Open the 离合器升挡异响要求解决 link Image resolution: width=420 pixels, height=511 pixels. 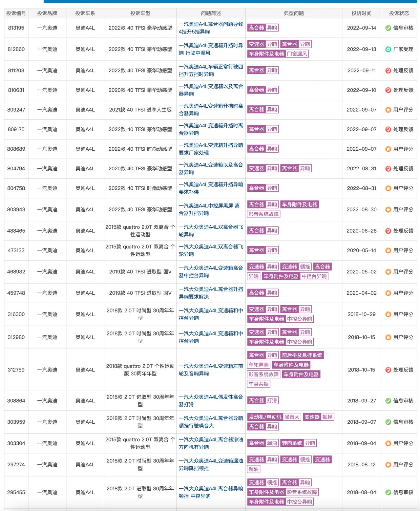coord(211,293)
